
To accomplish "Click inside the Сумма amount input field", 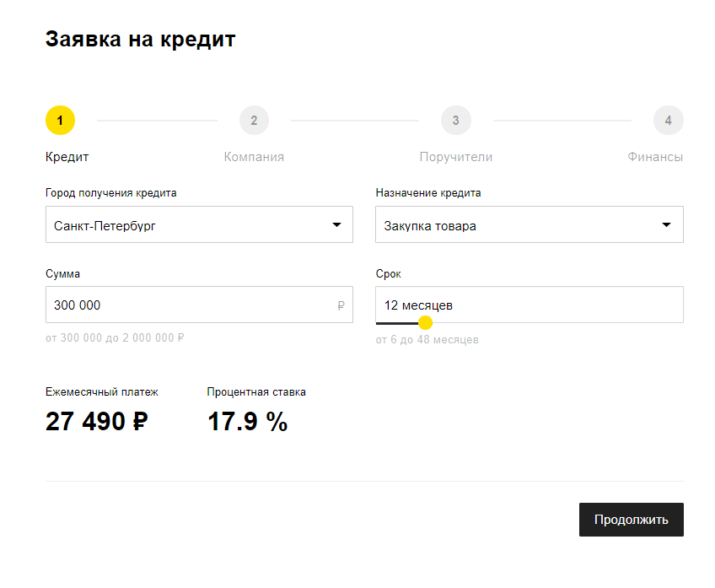I will pos(169,305).
